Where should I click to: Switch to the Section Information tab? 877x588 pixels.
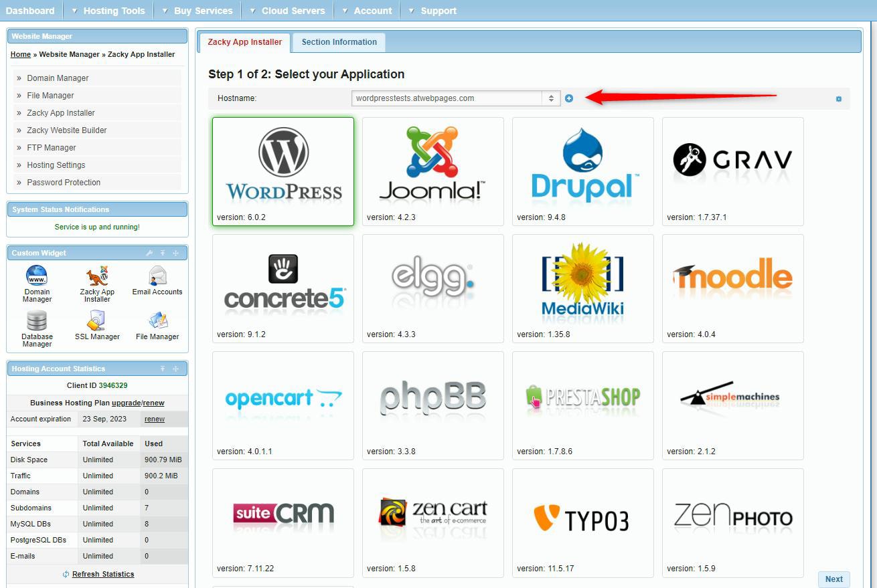(x=339, y=41)
